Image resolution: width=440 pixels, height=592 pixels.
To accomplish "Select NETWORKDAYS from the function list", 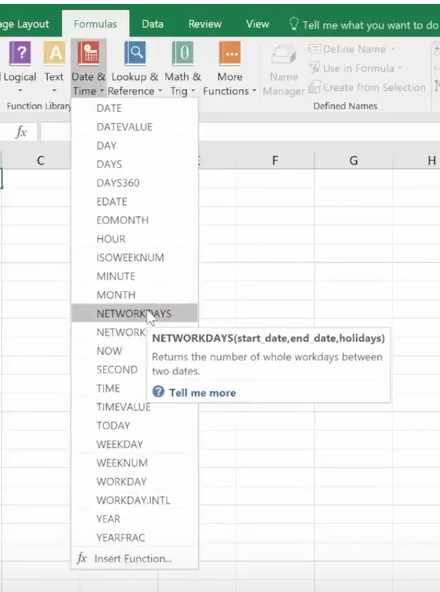I will [x=134, y=313].
